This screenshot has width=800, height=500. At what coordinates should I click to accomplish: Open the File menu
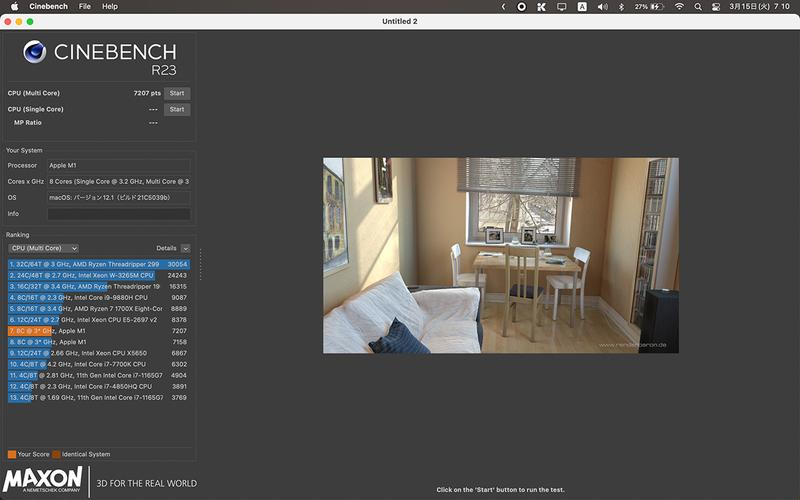tap(85, 7)
